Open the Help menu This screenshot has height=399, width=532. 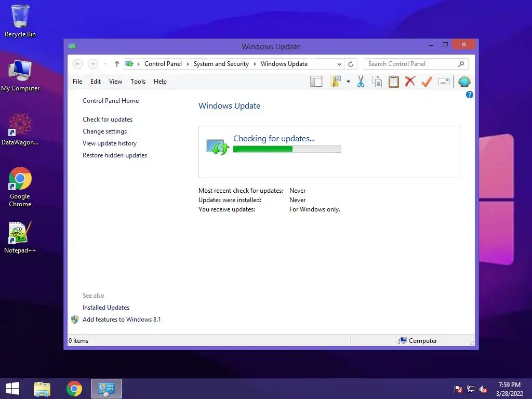(160, 82)
